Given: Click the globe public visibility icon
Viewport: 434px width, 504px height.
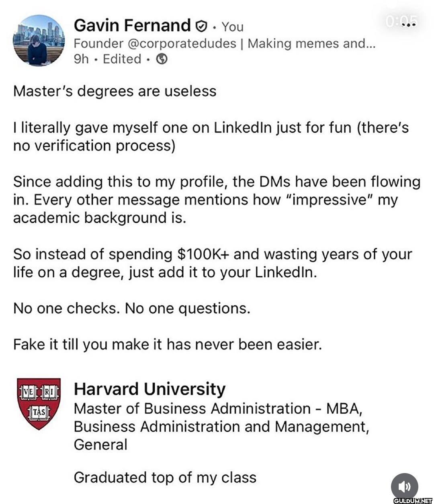Looking at the screenshot, I should 162,59.
